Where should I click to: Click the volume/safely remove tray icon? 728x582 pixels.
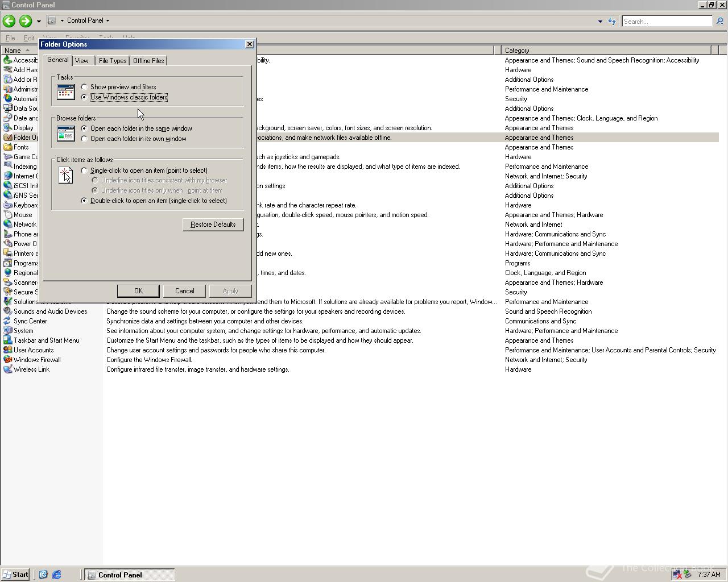(688, 575)
